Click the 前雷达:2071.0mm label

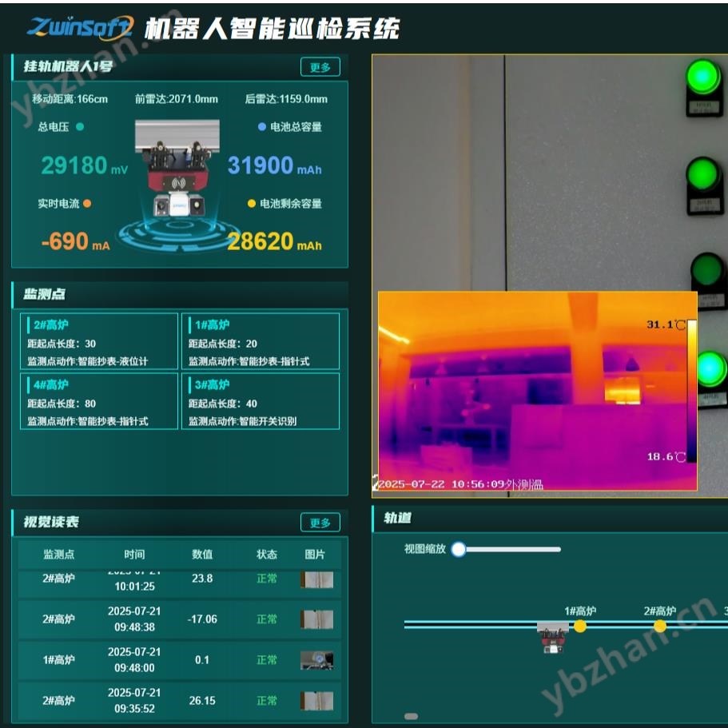[x=177, y=99]
